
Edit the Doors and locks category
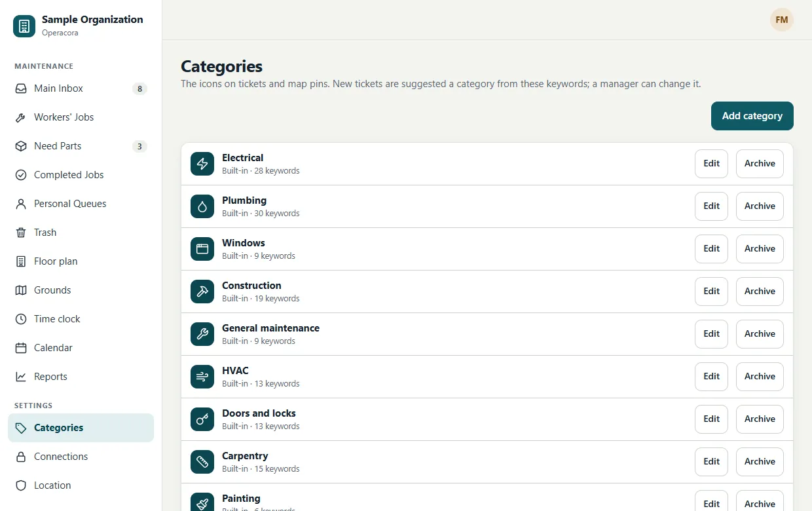711,419
